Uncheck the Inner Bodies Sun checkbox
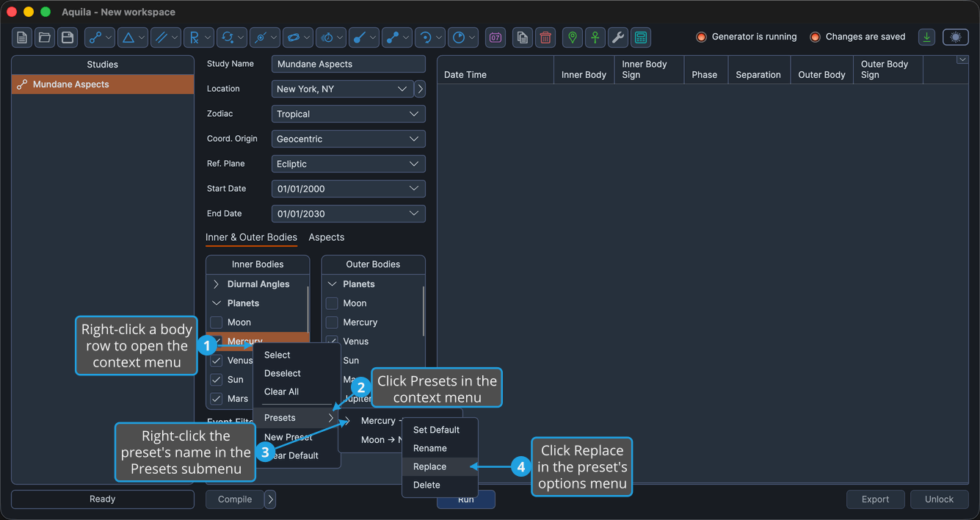The height and width of the screenshot is (520, 980). [216, 380]
